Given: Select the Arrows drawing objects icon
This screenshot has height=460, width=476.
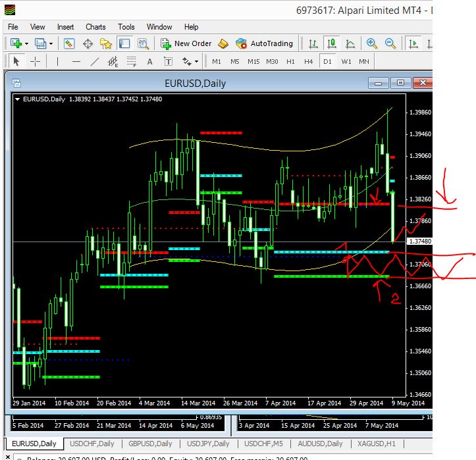Looking at the screenshot, I should tap(186, 62).
